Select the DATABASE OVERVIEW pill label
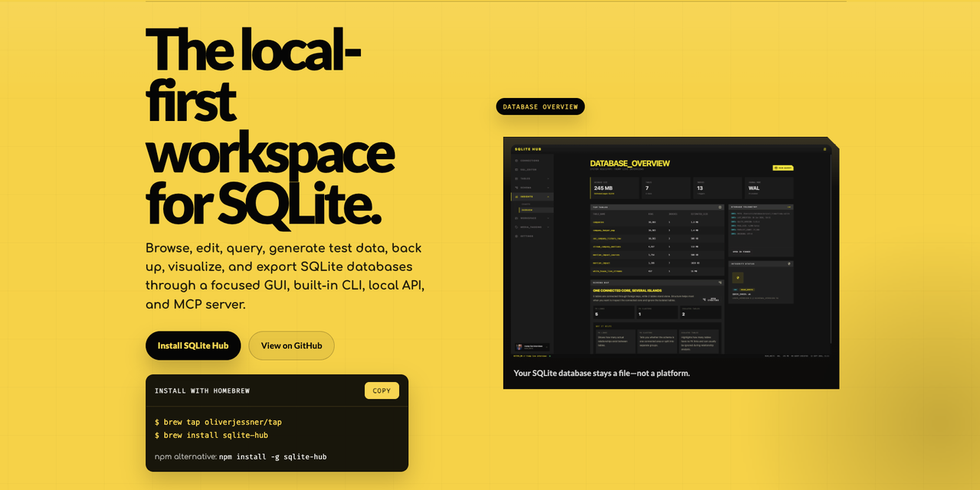This screenshot has height=490, width=980. (540, 106)
